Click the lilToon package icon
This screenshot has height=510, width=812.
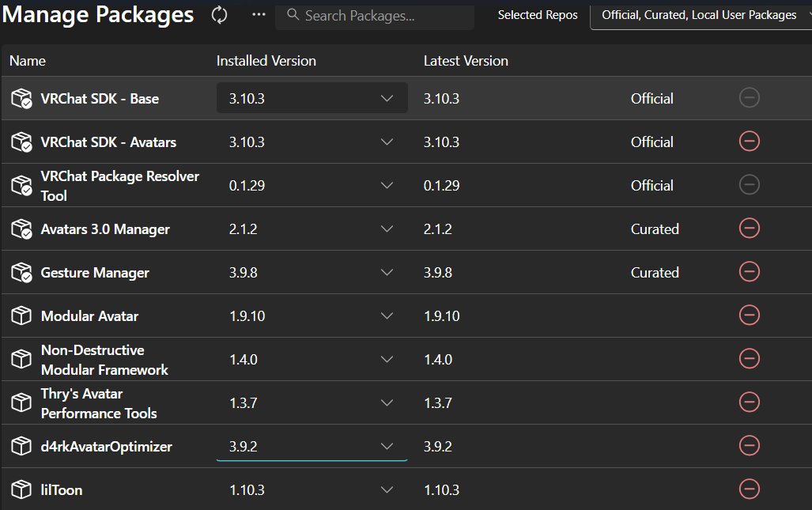(x=21, y=489)
